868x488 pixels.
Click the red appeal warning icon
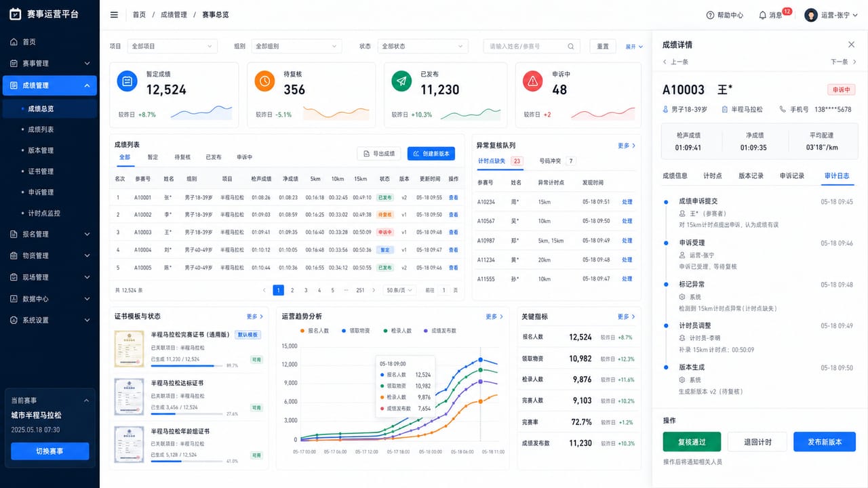[x=533, y=81]
